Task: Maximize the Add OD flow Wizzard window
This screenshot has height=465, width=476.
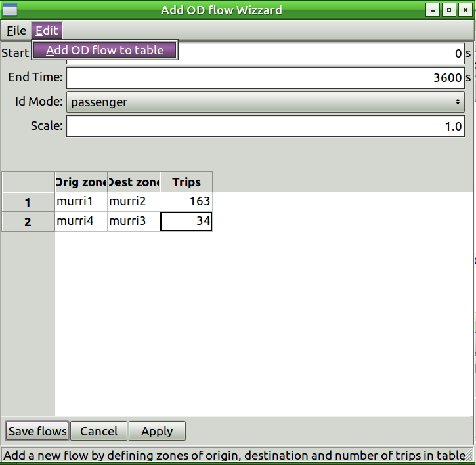Action: [449, 10]
